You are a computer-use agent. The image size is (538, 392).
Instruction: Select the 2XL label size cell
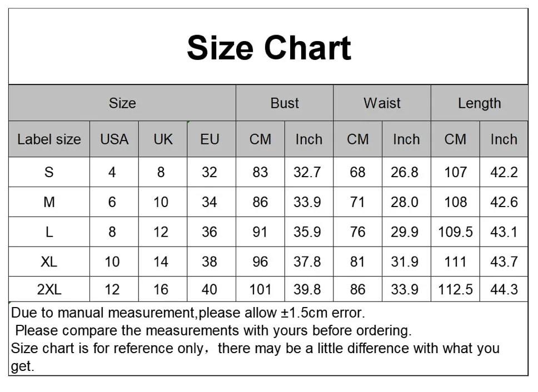(x=49, y=289)
